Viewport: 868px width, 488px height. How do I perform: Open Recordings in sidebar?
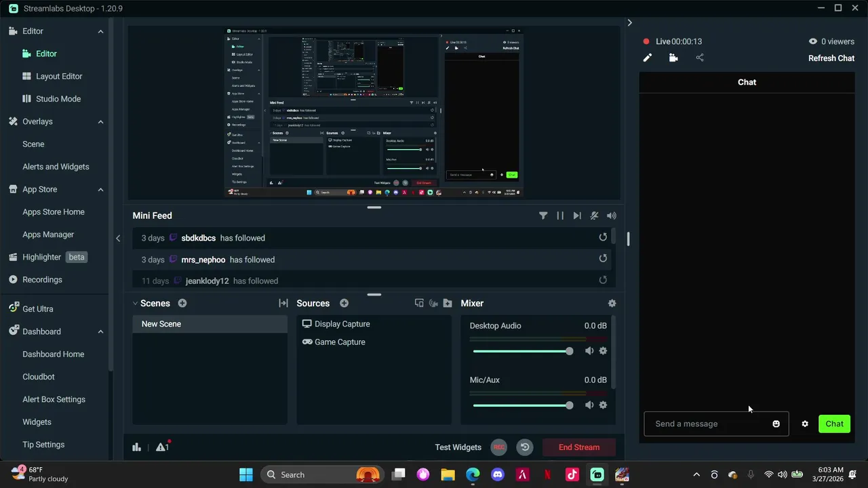pyautogui.click(x=42, y=280)
